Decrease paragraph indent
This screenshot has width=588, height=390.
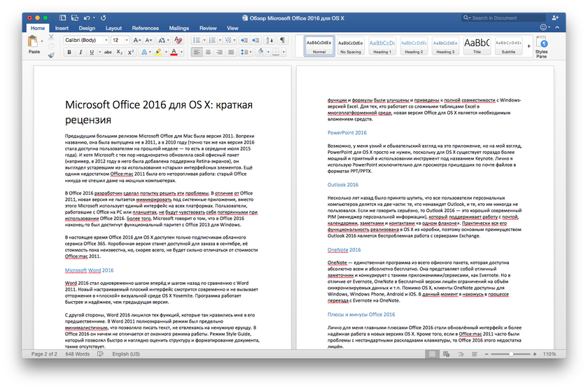(x=244, y=40)
